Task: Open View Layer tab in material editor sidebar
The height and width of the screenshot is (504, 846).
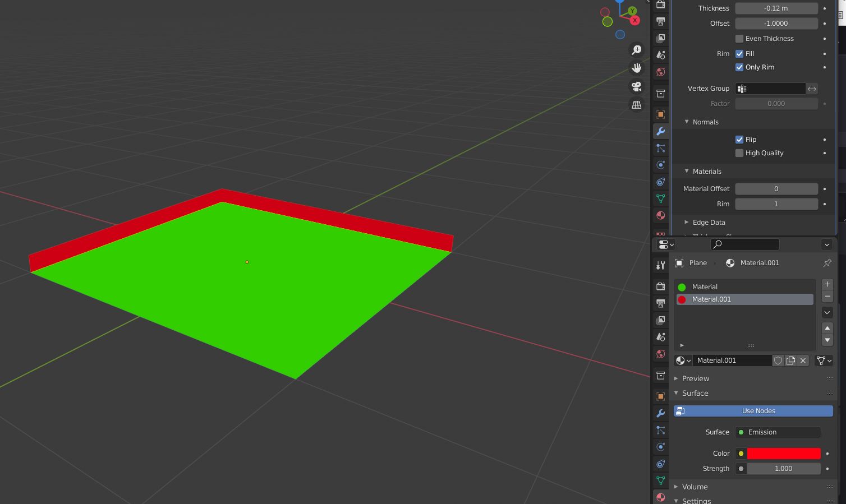Action: coord(661,320)
